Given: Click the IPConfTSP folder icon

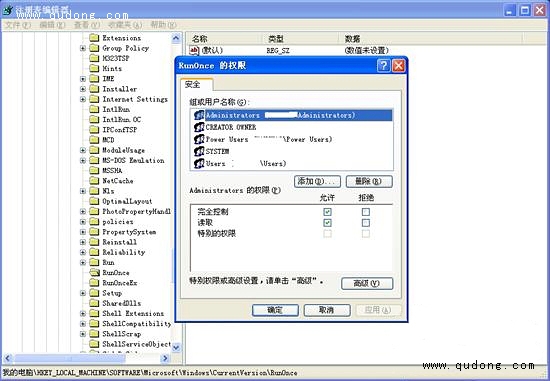Looking at the screenshot, I should pos(94,130).
